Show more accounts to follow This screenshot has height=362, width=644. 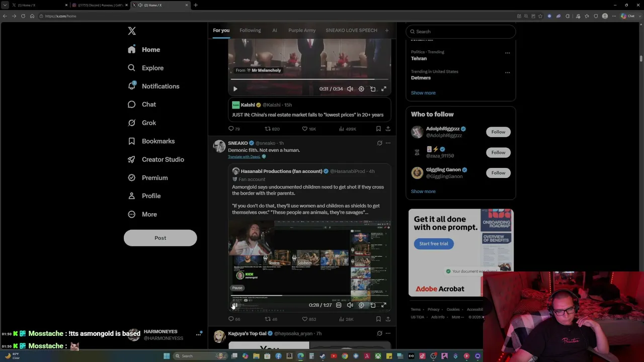click(x=423, y=191)
